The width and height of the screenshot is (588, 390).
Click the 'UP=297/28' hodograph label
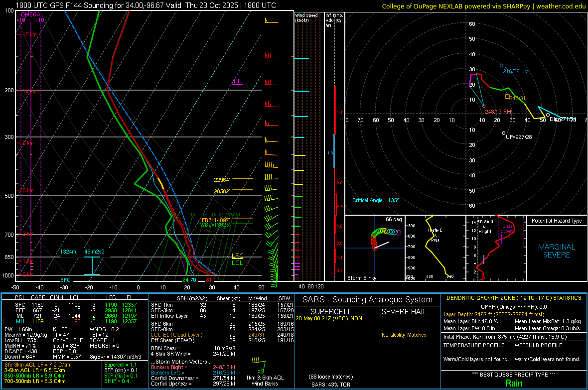tap(519, 137)
